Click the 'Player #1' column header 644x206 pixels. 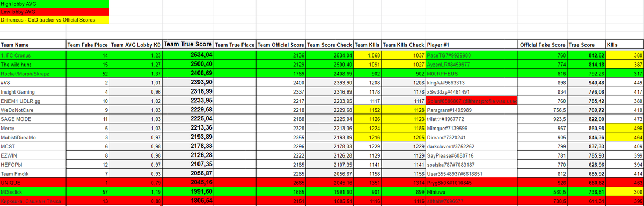[x=472, y=45]
